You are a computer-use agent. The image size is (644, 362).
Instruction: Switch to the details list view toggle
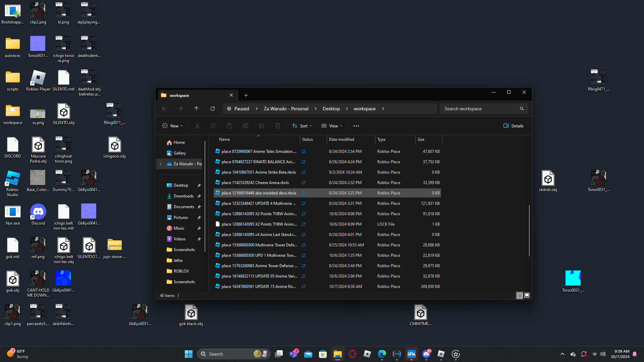coord(520,295)
